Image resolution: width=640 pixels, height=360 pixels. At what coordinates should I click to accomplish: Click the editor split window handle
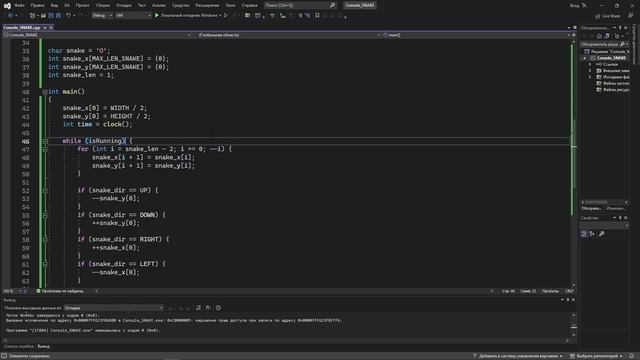click(x=574, y=36)
